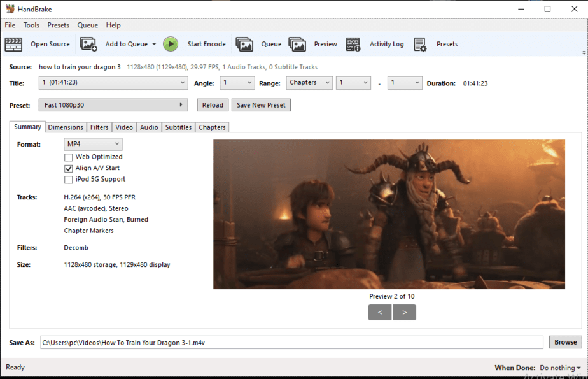The height and width of the screenshot is (379, 588).
Task: Uncheck the Align A/V Start checkbox
Action: point(69,168)
